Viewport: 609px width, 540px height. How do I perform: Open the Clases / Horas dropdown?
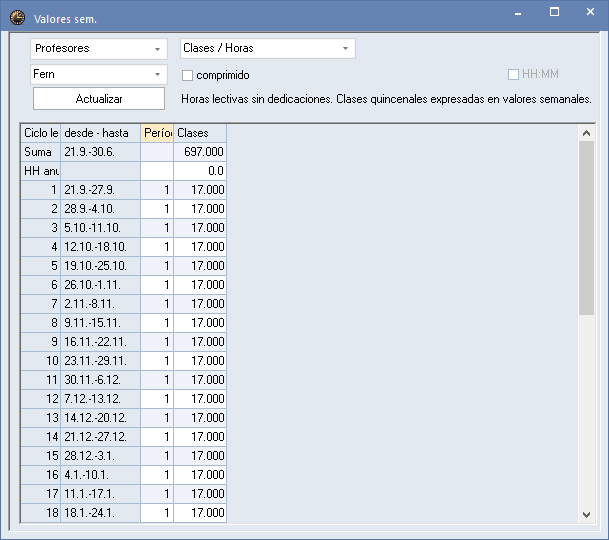[x=268, y=49]
